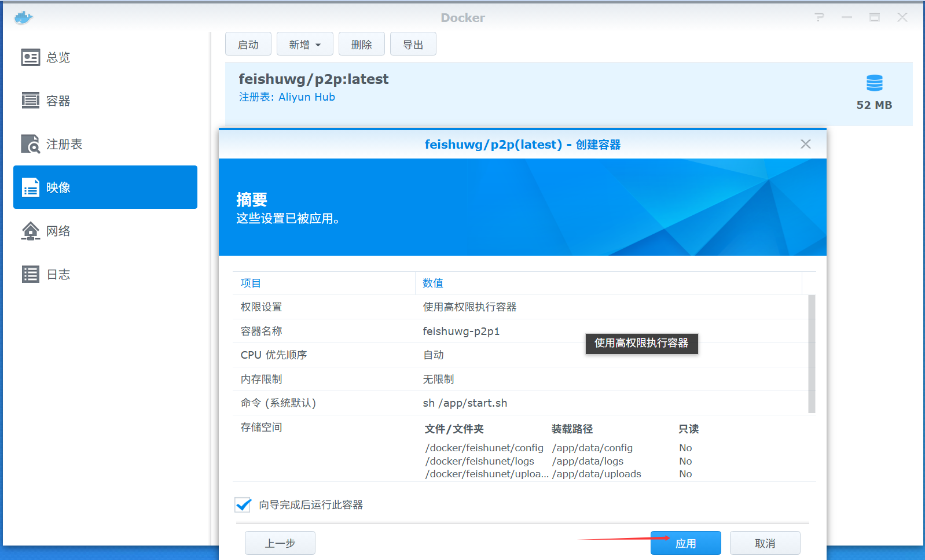Open 网络 network icon in sidebar

31,231
